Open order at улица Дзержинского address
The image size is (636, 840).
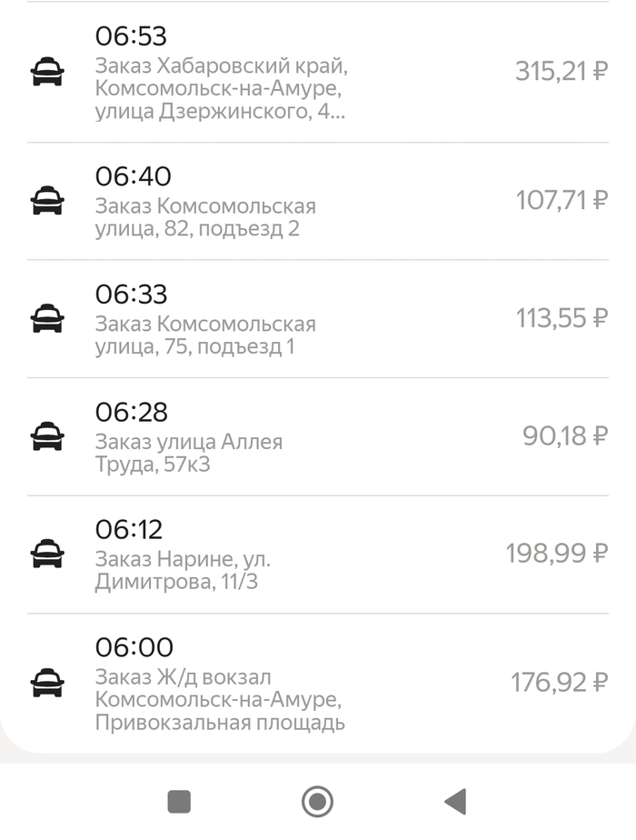pyautogui.click(x=221, y=89)
